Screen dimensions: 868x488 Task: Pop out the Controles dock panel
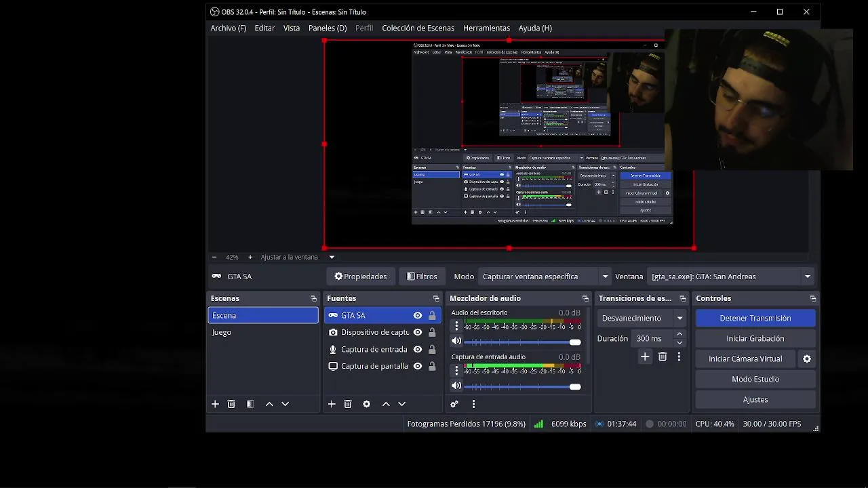[x=812, y=298]
